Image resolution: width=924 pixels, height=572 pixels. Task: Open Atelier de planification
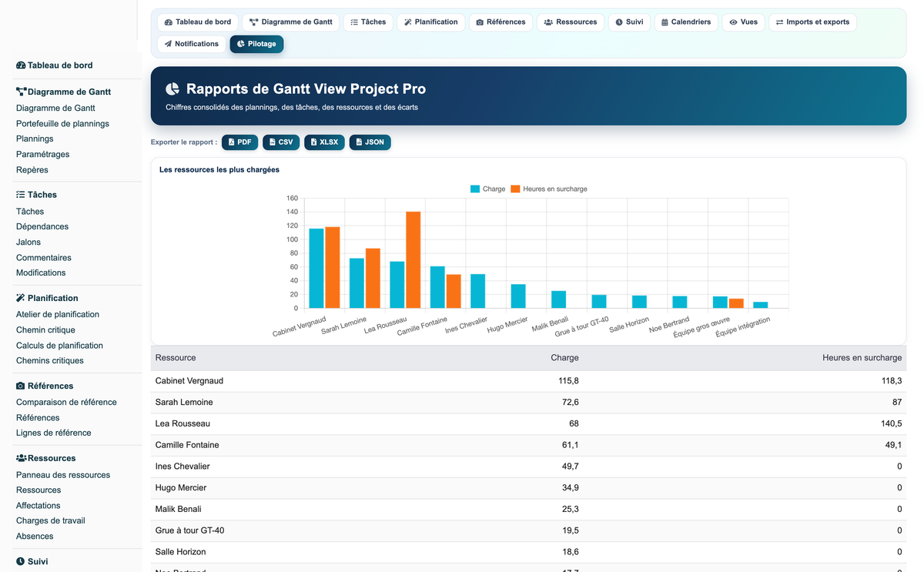(58, 315)
